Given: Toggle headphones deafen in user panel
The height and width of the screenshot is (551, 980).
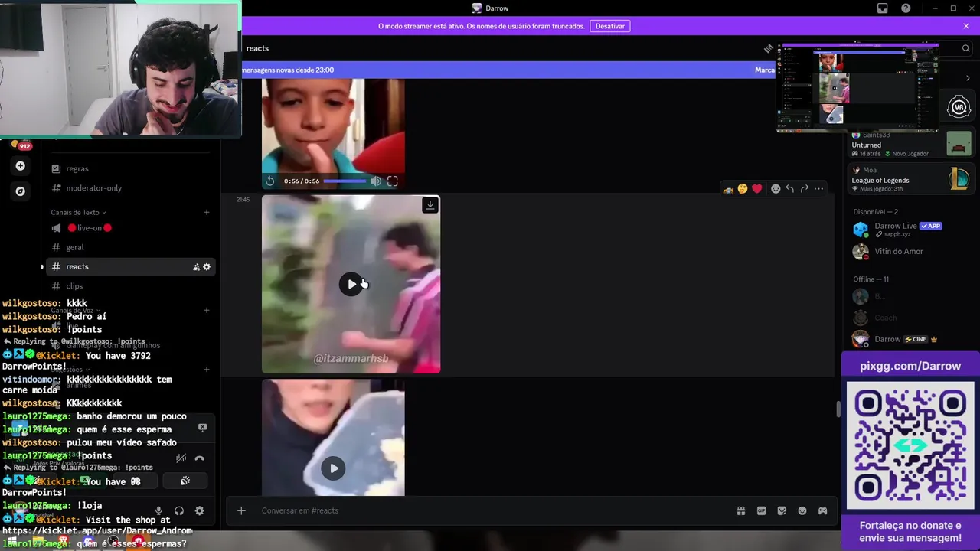Looking at the screenshot, I should pyautogui.click(x=179, y=510).
